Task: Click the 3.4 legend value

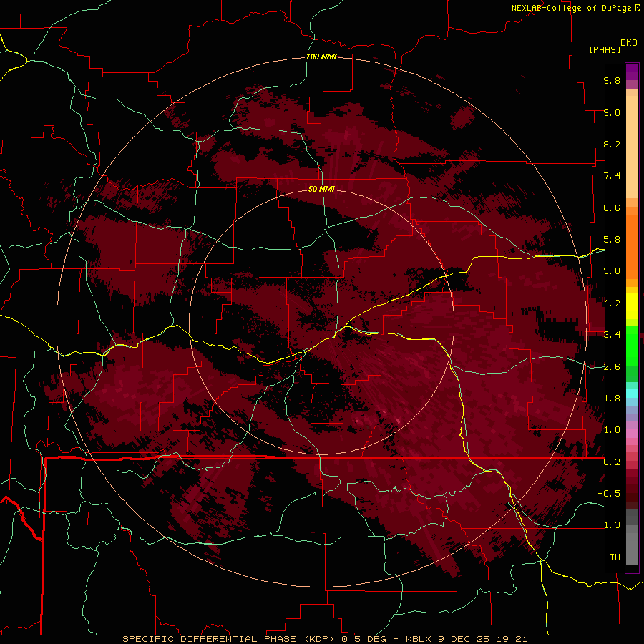Action: (x=612, y=335)
